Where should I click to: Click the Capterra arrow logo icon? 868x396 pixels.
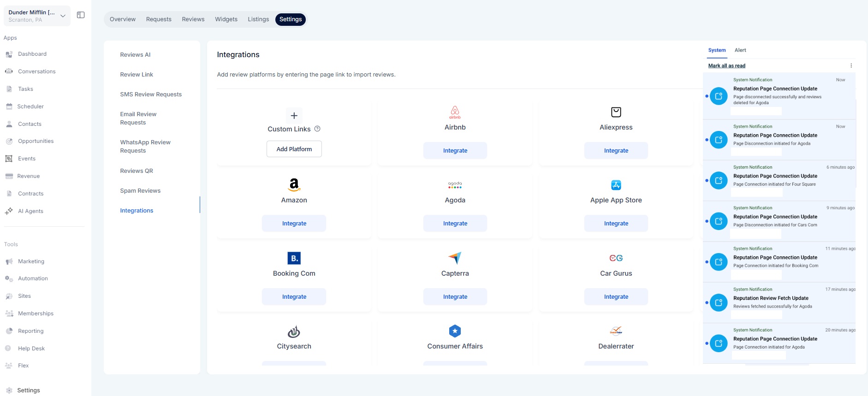455,258
